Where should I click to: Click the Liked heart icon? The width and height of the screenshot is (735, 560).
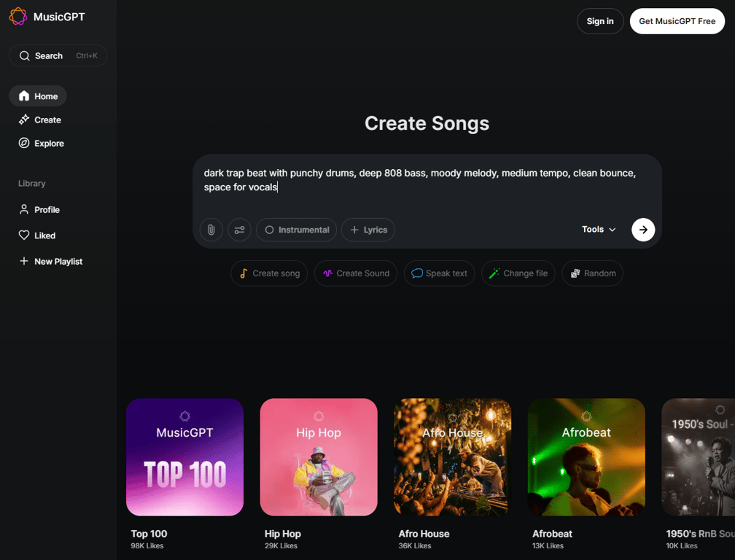[x=24, y=236]
